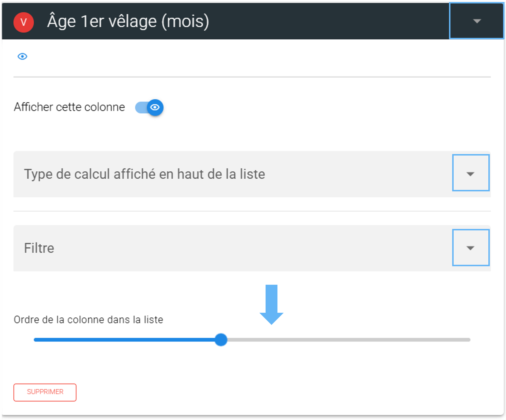Click the red V avatar icon
Viewport: 506px width, 420px height.
24,22
